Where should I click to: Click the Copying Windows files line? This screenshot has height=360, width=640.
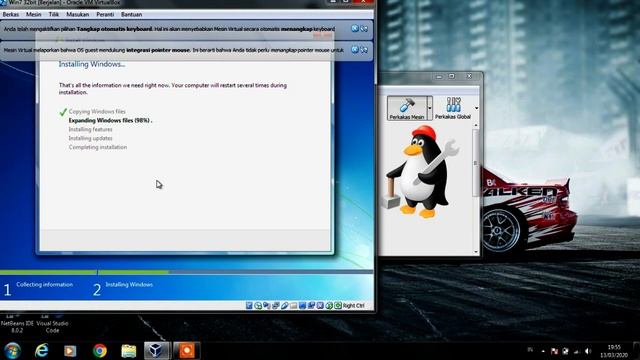(97, 111)
